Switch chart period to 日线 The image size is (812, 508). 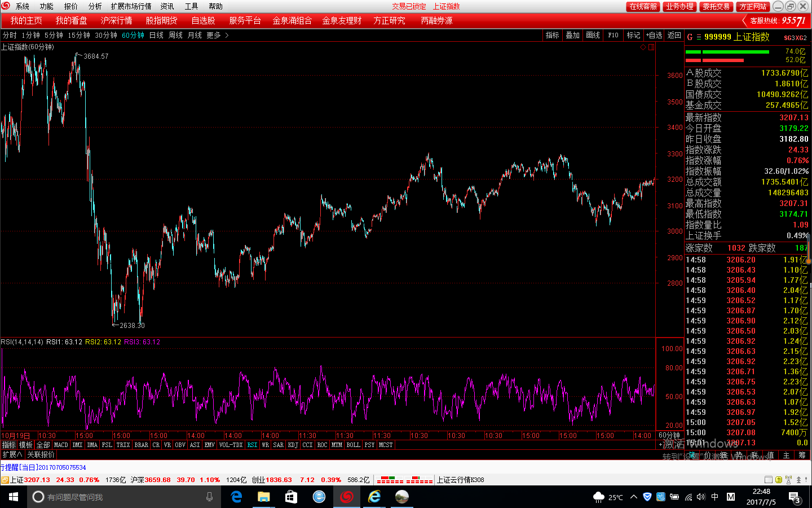[x=156, y=35]
